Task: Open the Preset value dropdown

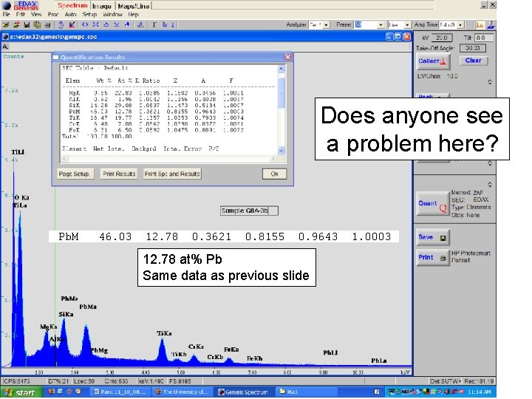Action: point(381,25)
